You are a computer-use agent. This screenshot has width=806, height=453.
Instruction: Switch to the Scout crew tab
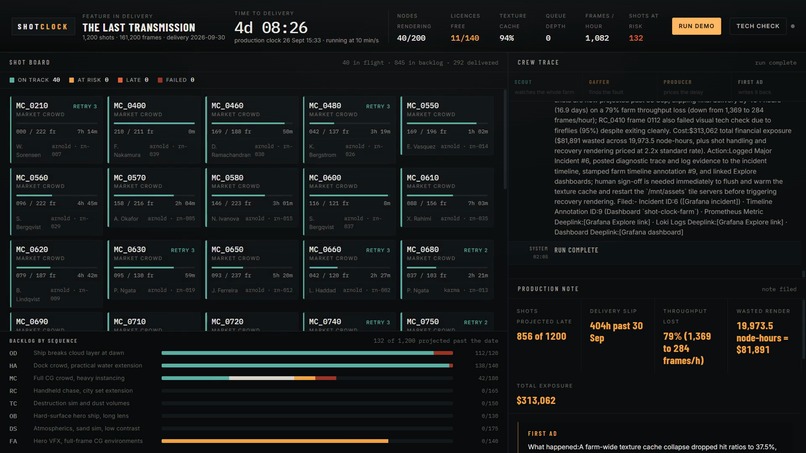tap(545, 87)
